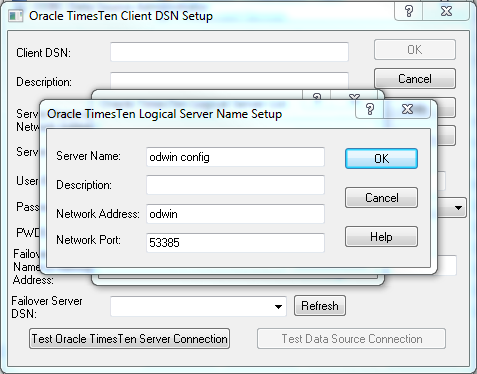This screenshot has width=477, height=374.
Task: Open Help in Logical Server Name Setup
Action: click(x=381, y=237)
